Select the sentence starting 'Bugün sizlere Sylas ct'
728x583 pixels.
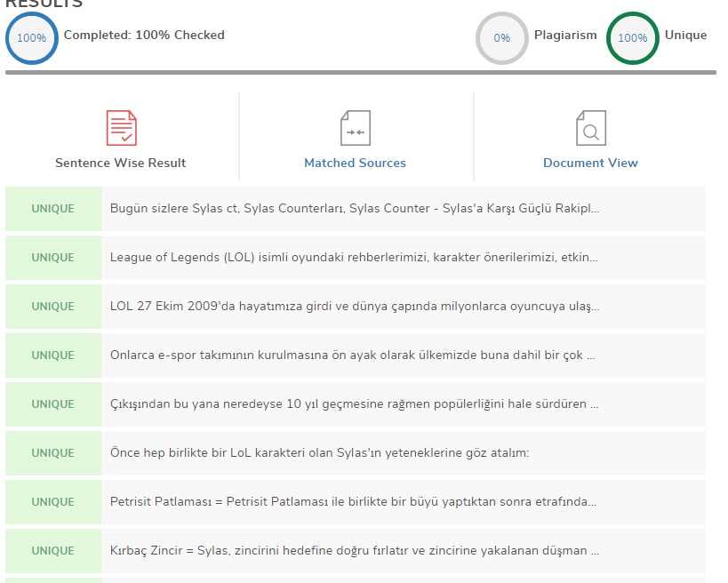click(x=355, y=209)
